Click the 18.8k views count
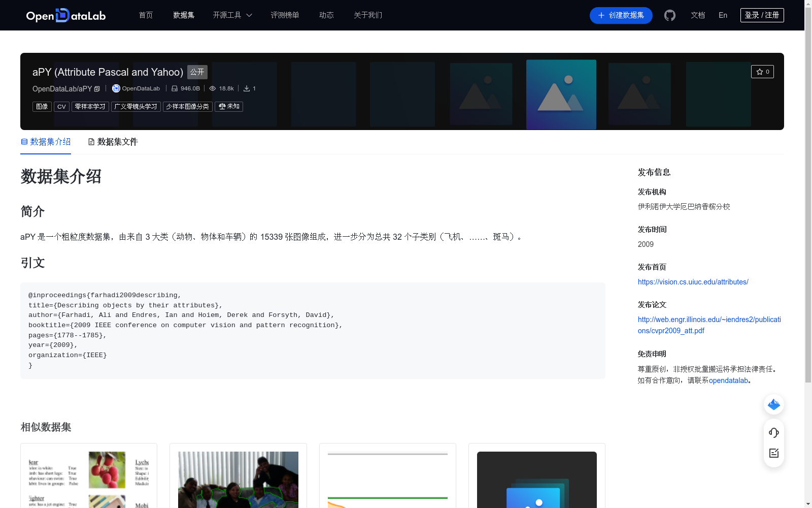Screen dimensions: 812x508 (226, 88)
